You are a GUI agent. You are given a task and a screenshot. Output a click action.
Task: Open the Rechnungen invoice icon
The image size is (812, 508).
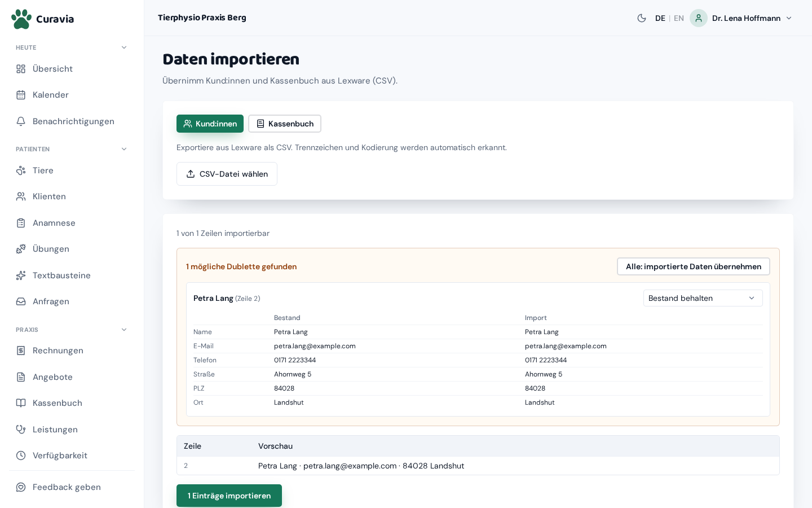click(21, 351)
